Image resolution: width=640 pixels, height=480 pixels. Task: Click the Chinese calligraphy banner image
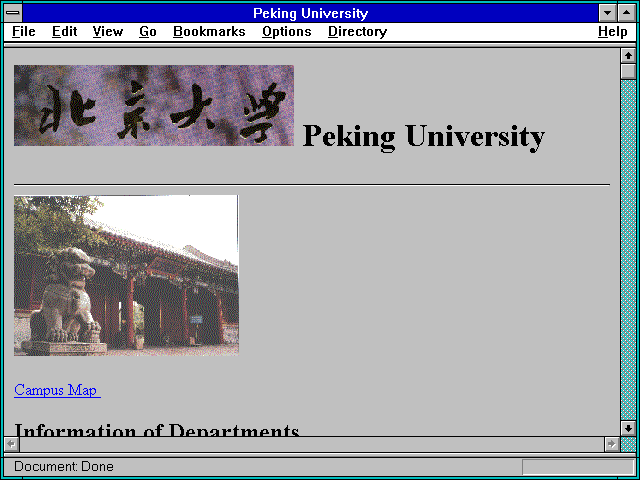pyautogui.click(x=154, y=105)
